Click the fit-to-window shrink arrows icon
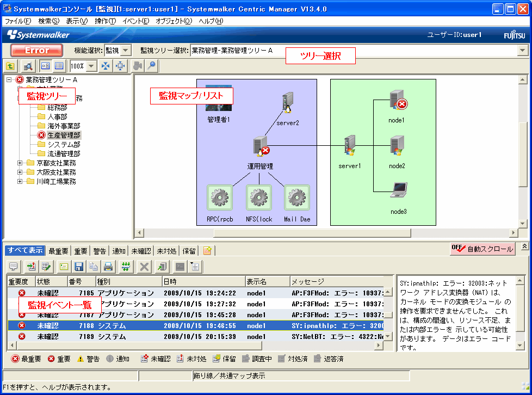 106,66
